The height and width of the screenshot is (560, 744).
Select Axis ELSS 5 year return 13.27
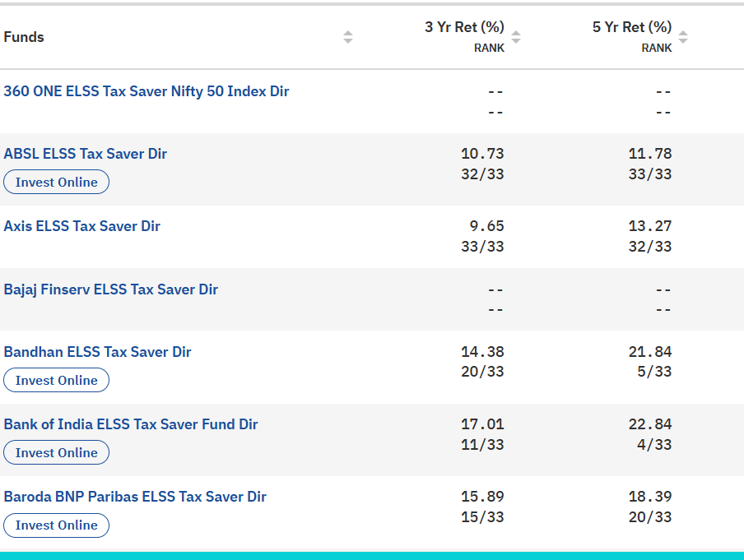pyautogui.click(x=650, y=226)
